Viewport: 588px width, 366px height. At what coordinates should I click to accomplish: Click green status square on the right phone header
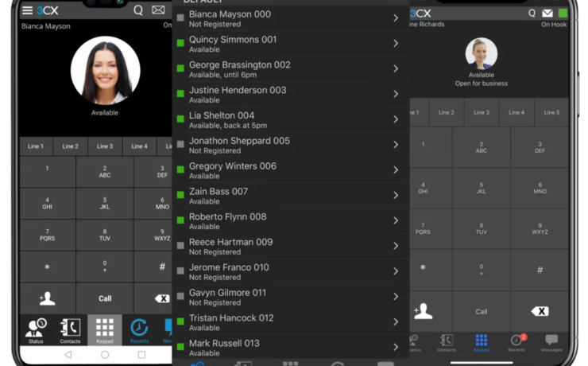[x=563, y=14]
